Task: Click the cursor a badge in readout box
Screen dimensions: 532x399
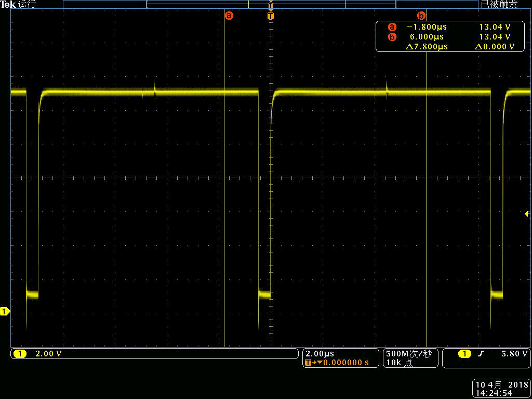Action: pyautogui.click(x=392, y=27)
